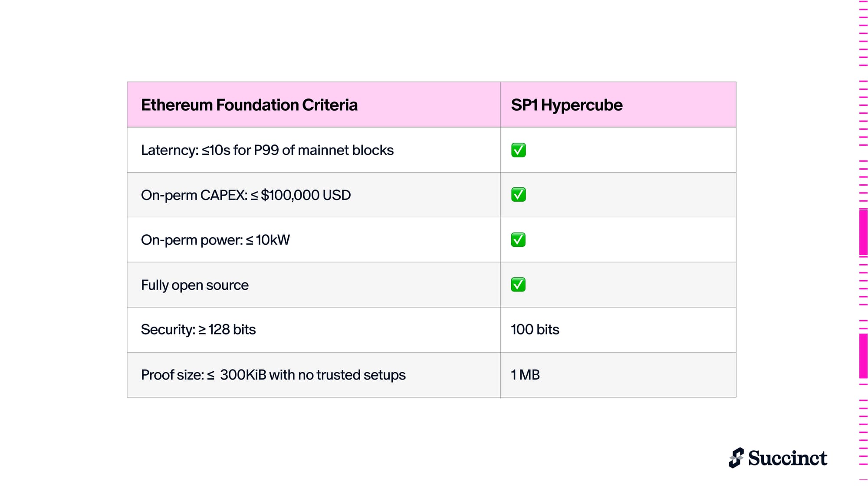Click the Succinct wordmark text
Screen dimensions: 868x488
click(x=787, y=459)
